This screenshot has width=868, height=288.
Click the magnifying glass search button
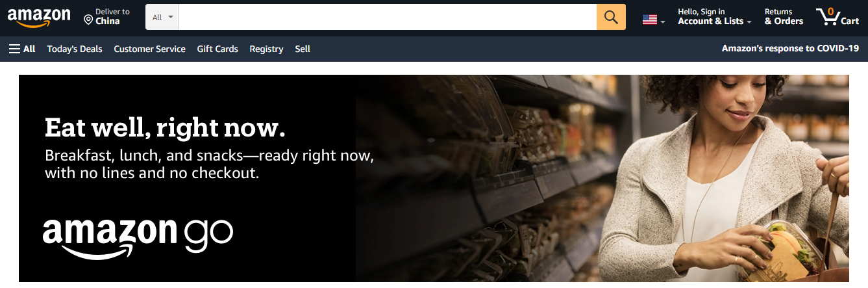pos(611,17)
